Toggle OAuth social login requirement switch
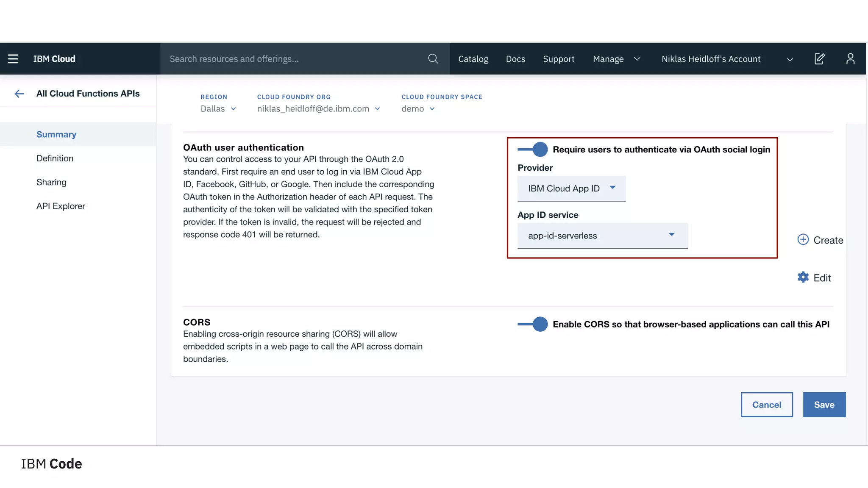868x488 pixels. pos(533,149)
